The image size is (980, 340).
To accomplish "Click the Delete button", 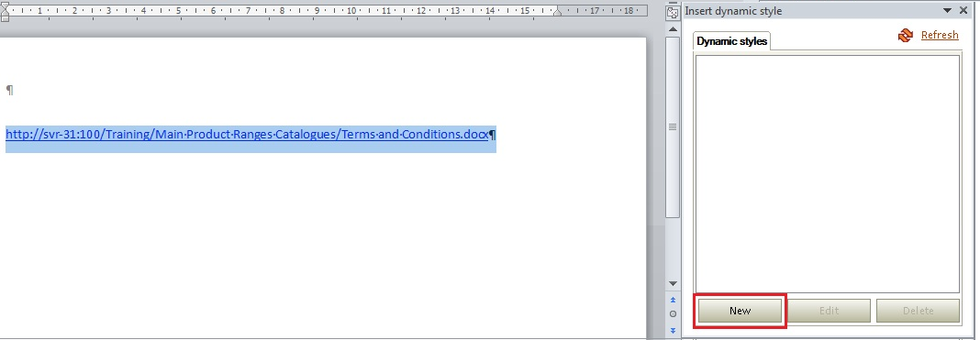I will pos(919,311).
